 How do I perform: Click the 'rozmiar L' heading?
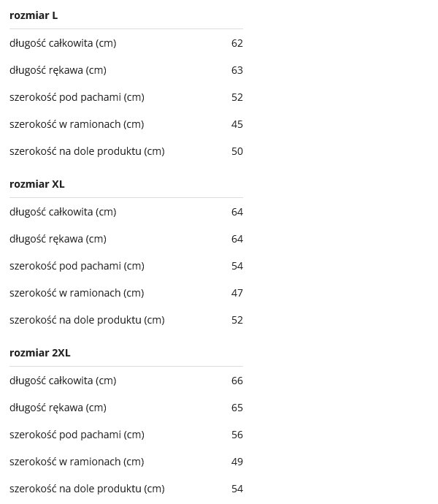tap(34, 15)
